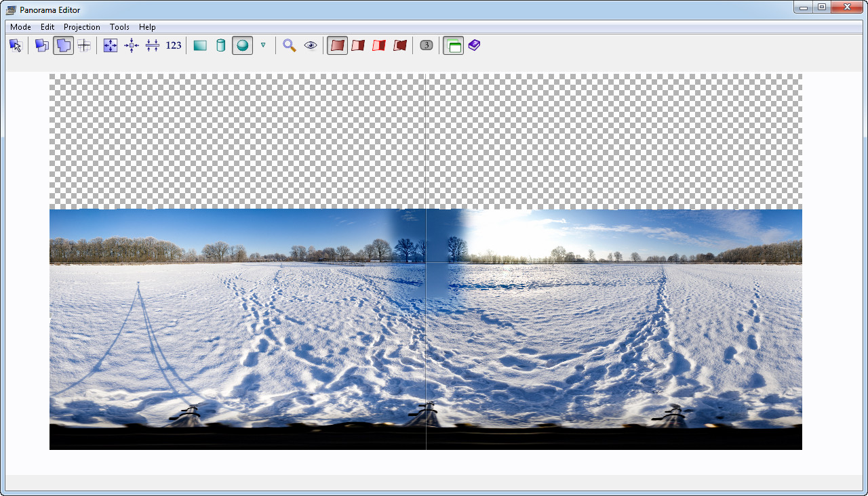Select the cylindrical projection icon
The image size is (868, 496).
pos(220,45)
